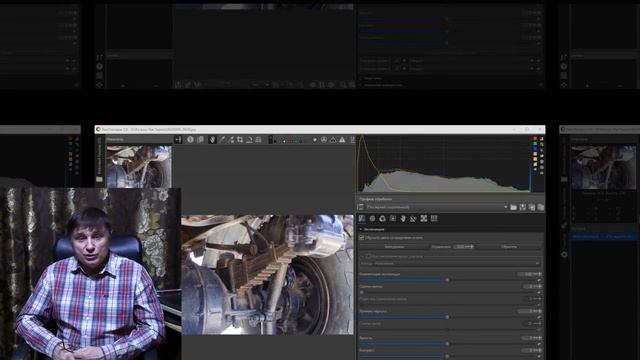The height and width of the screenshot is (360, 640).
Task: Toggle the before/after view icon
Action: (200, 140)
